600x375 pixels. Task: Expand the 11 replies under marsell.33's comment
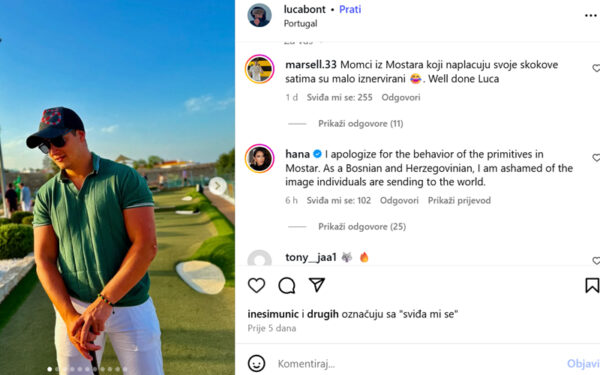point(360,124)
